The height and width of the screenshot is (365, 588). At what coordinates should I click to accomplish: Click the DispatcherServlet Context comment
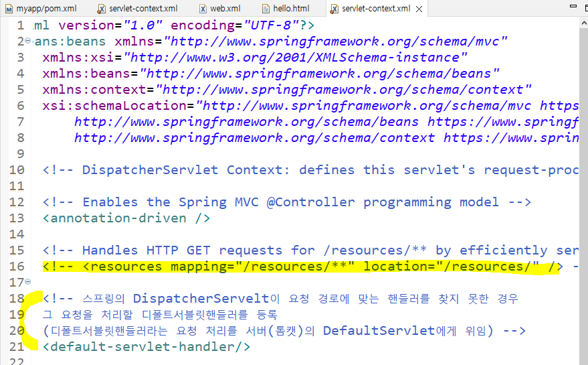click(x=310, y=169)
